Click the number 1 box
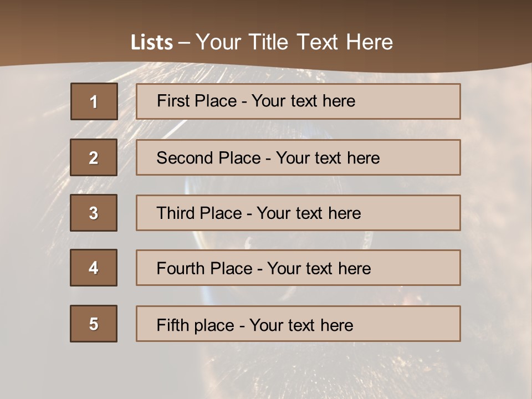 pos(94,101)
